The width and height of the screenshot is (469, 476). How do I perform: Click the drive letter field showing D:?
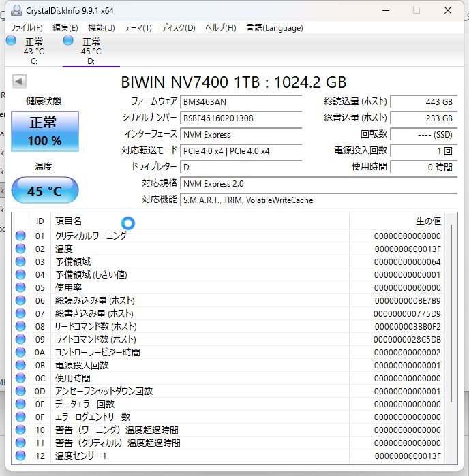click(241, 168)
